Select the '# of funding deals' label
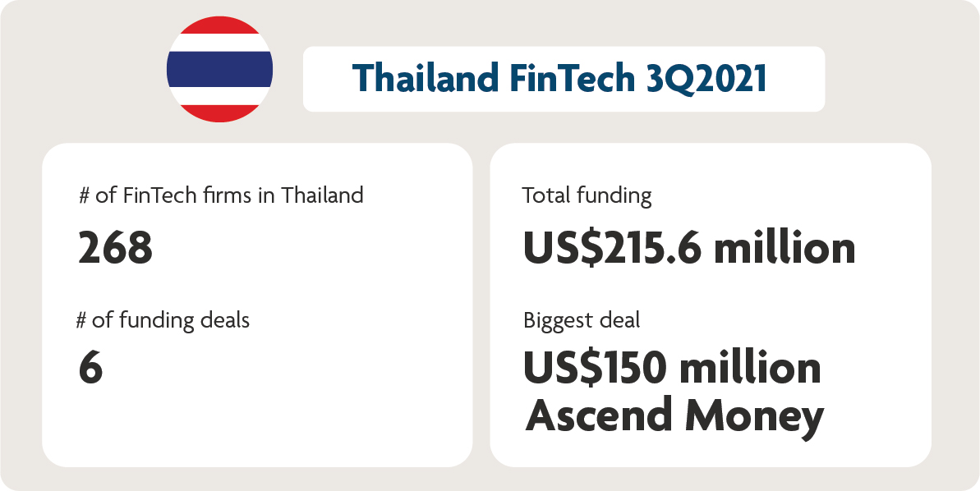This screenshot has width=980, height=491. point(163,320)
